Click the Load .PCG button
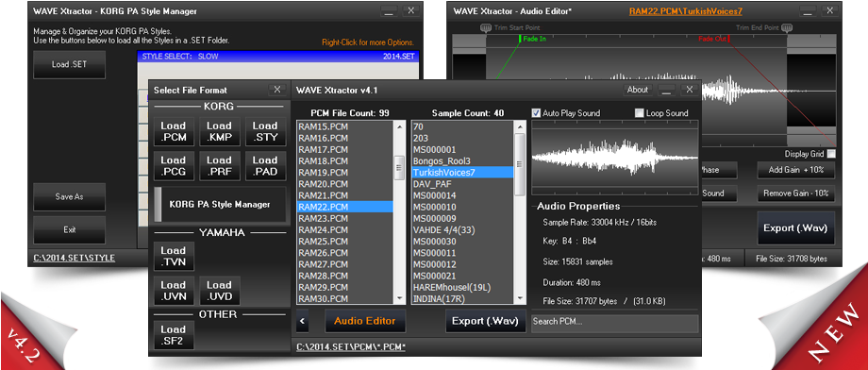 tap(174, 166)
